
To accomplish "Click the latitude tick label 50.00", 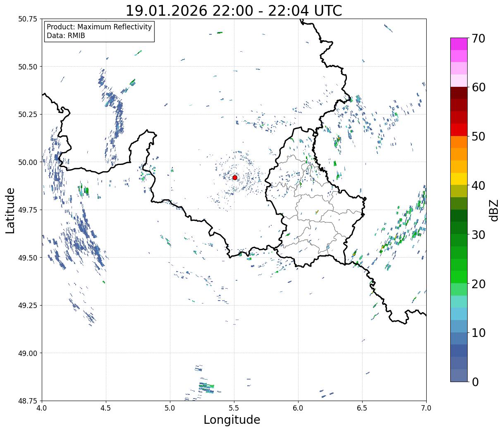I will [x=28, y=162].
